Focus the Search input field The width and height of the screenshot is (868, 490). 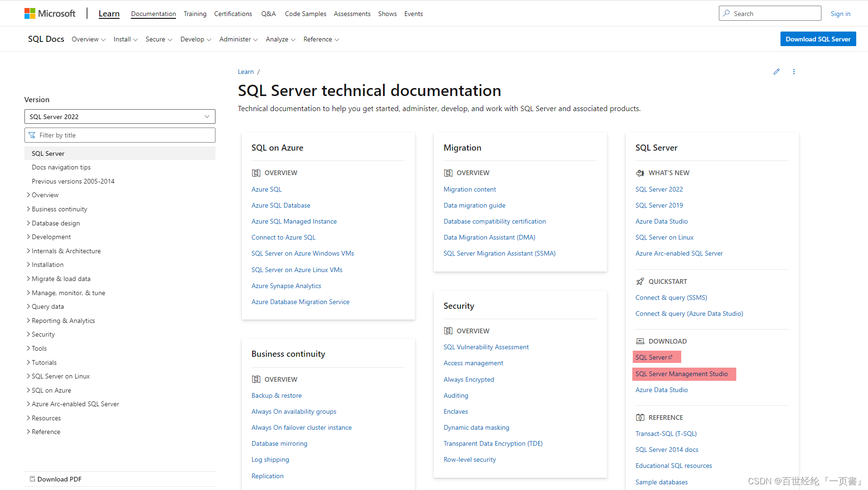pos(770,13)
